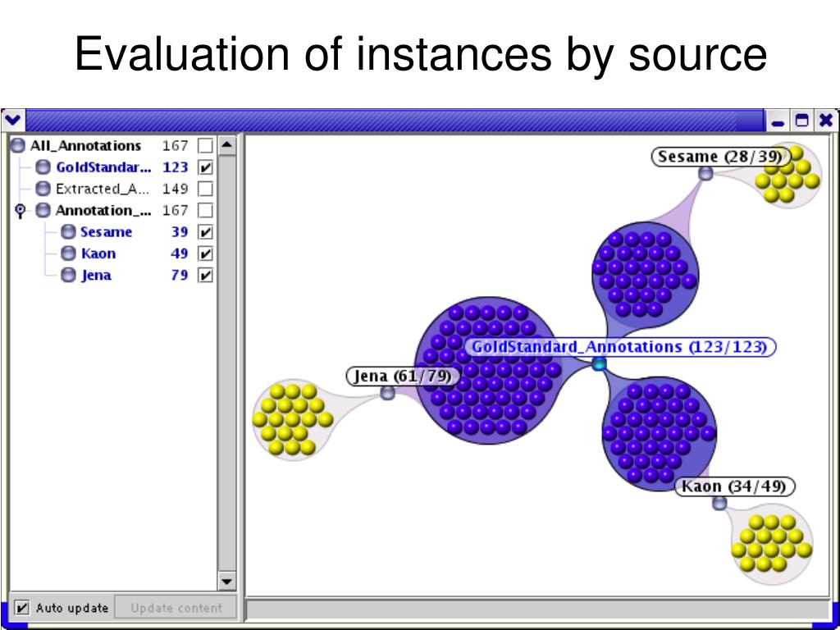The width and height of the screenshot is (840, 630).
Task: Toggle the Auto update checkbox
Action: pyautogui.click(x=22, y=608)
